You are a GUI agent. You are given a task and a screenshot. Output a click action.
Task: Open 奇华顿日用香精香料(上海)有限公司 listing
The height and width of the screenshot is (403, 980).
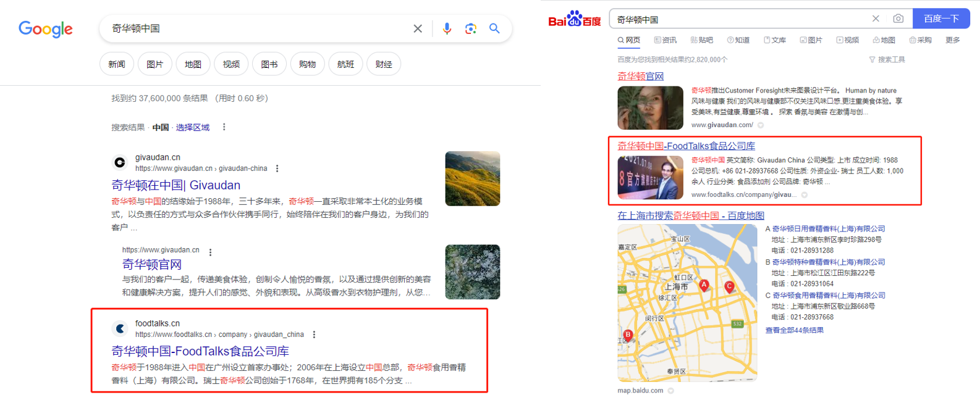click(829, 228)
